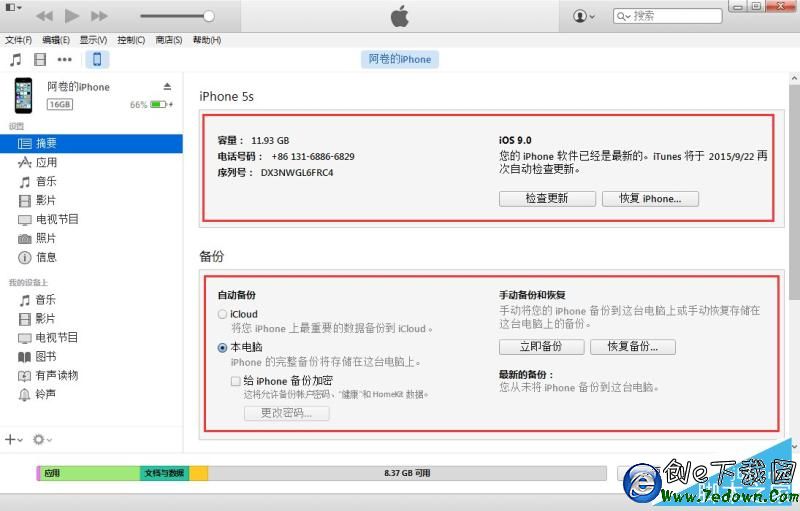Click the 8.37 GB 可用 free space label
Screen dimensions: 800x511
407,473
